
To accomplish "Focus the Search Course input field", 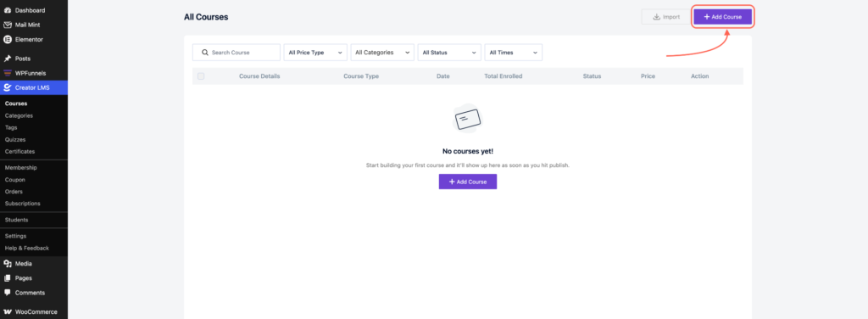I will click(236, 53).
